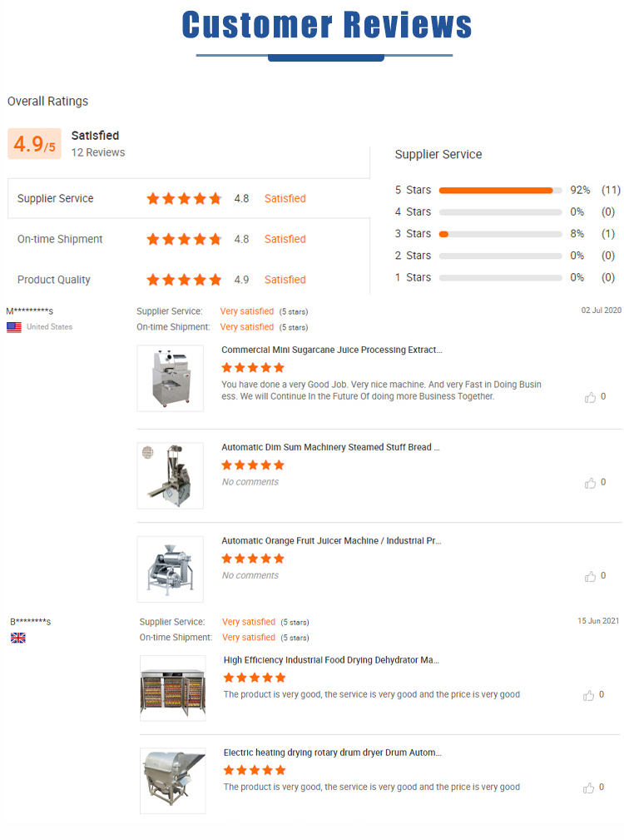
Task: Open the sugarcane juicer product thumbnail
Action: (171, 378)
